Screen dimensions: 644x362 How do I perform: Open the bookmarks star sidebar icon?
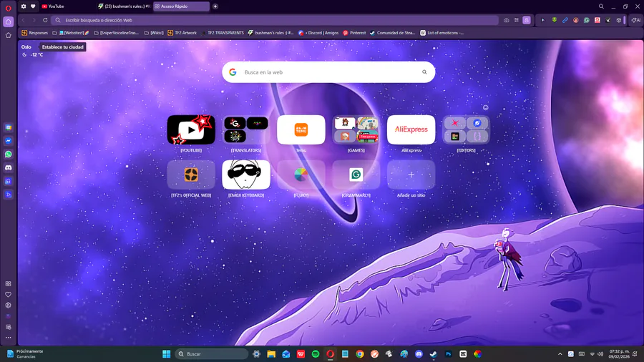(x=8, y=35)
